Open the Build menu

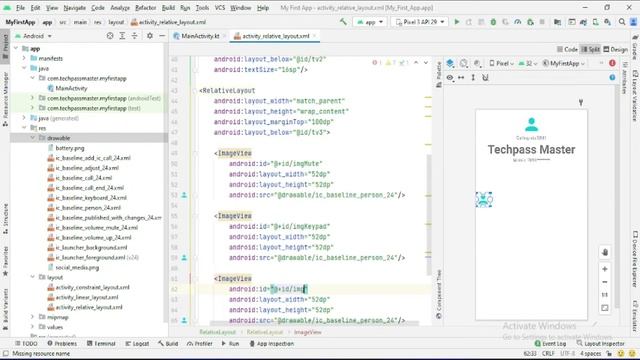click(x=168, y=8)
